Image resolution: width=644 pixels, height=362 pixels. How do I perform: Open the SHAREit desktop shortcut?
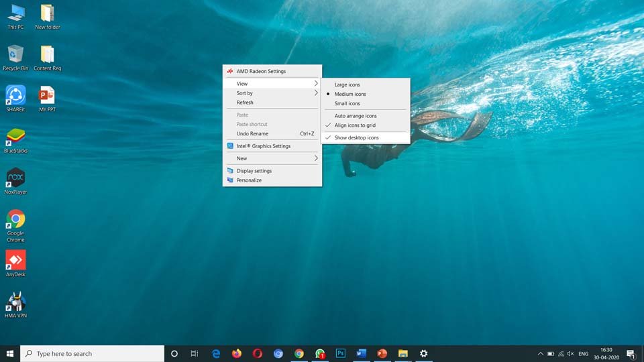point(15,95)
